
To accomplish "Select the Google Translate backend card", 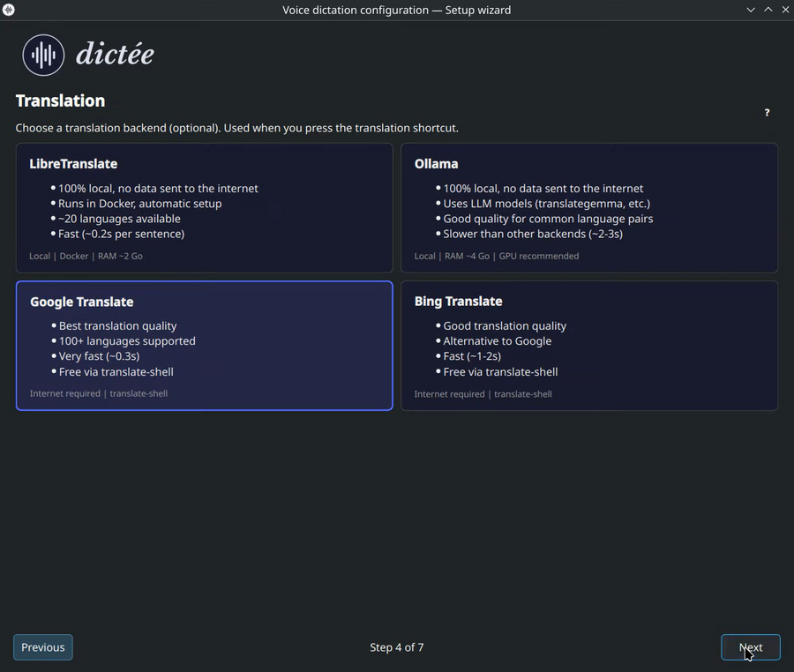I will coord(205,346).
